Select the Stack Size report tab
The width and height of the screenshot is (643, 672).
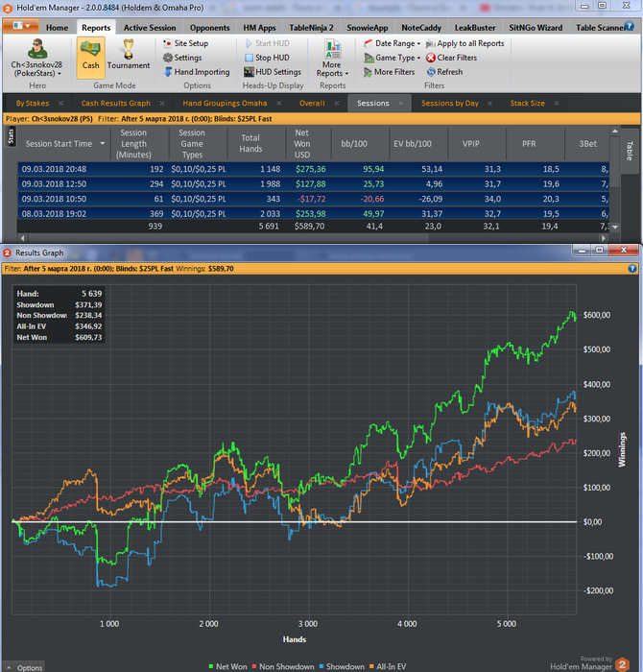(527, 104)
